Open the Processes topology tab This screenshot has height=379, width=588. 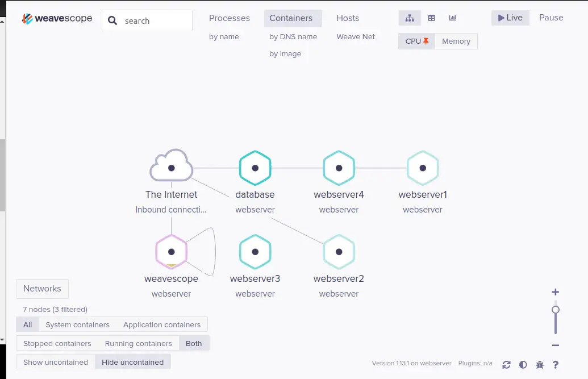230,18
